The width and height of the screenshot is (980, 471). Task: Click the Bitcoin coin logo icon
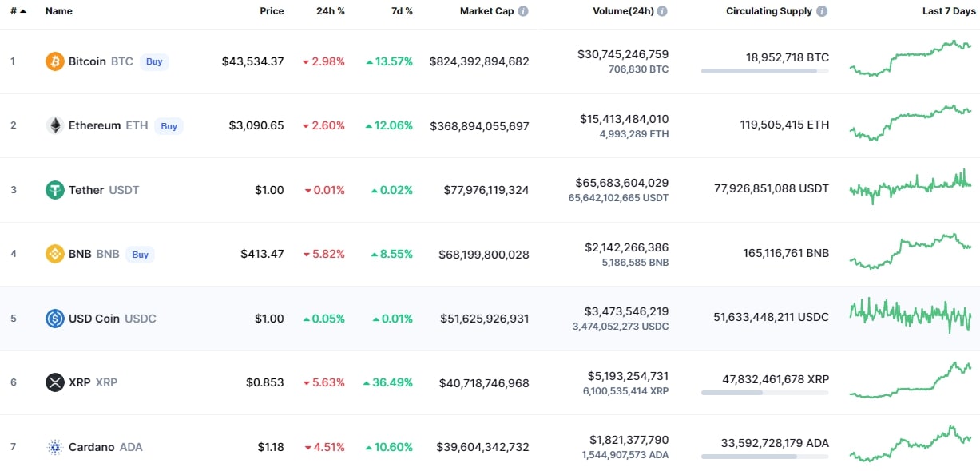tap(55, 61)
